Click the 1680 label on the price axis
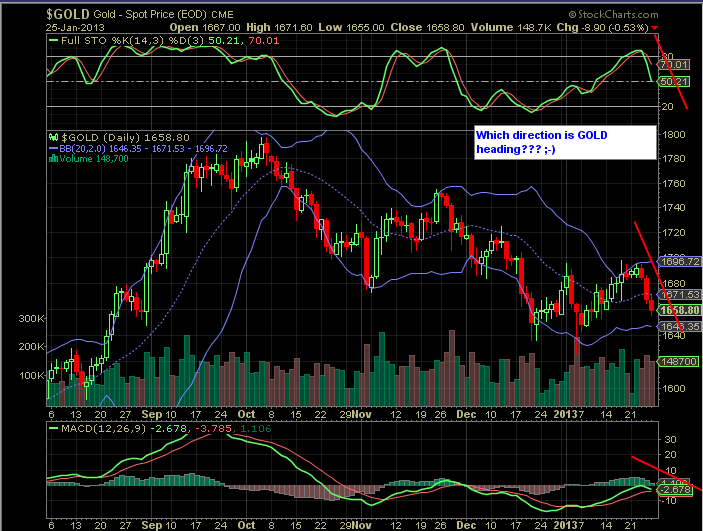Viewport: 703px width, 531px height. (x=673, y=283)
